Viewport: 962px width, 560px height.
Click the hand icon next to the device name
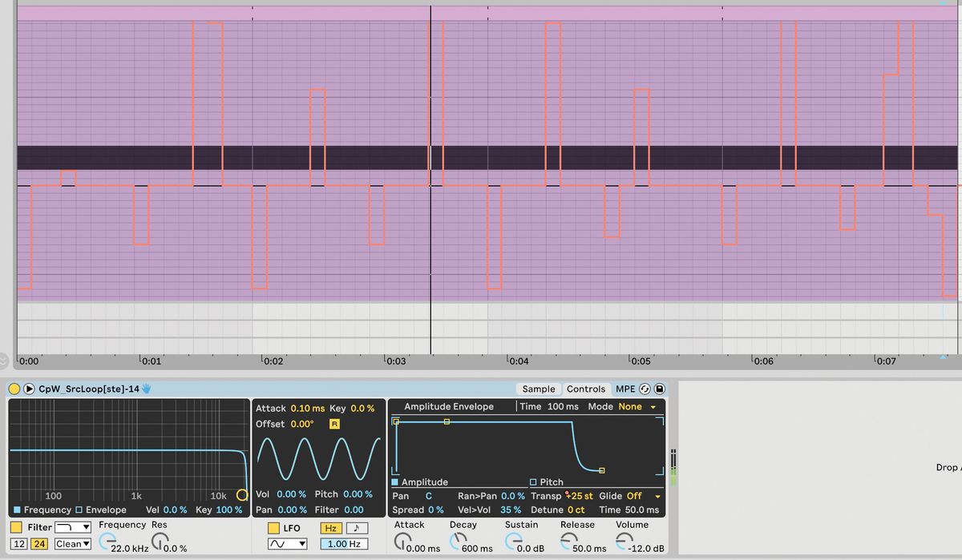pyautogui.click(x=147, y=389)
